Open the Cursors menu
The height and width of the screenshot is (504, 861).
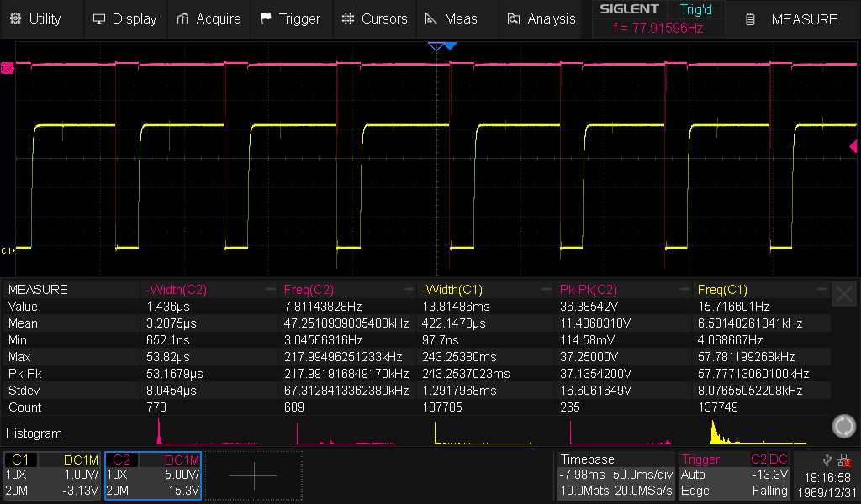pyautogui.click(x=374, y=18)
